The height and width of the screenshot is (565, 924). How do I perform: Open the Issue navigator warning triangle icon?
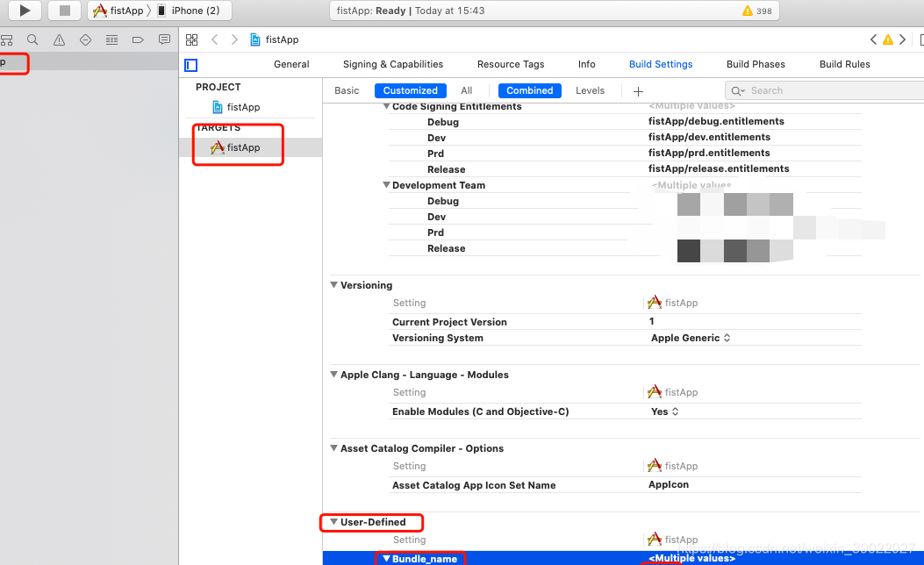click(x=57, y=39)
